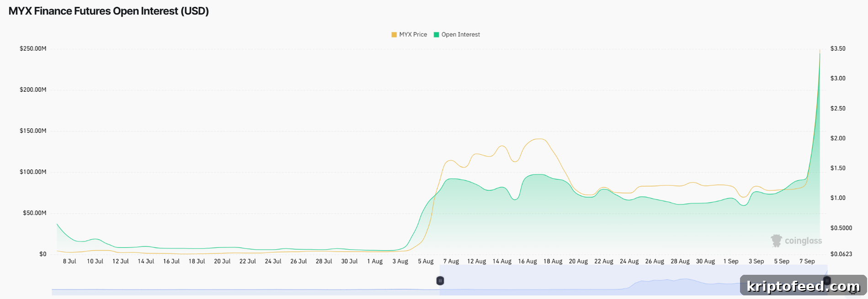Click the $200.00M left axis label
The image size is (868, 299).
tap(33, 90)
